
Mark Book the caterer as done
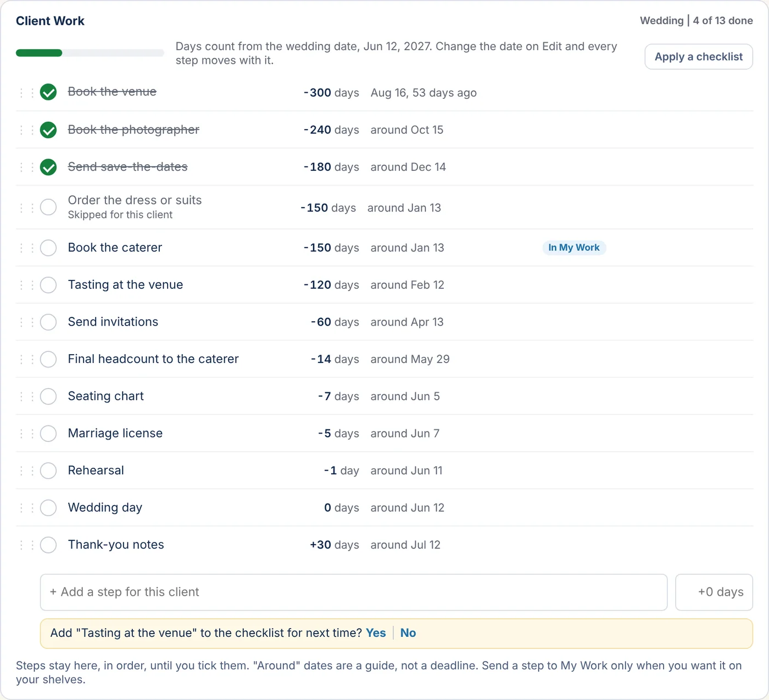(48, 248)
